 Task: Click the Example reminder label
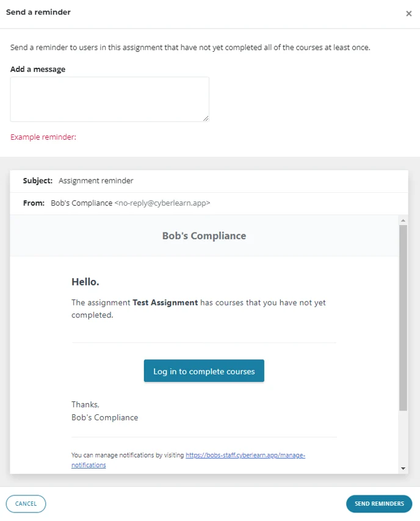pos(43,137)
